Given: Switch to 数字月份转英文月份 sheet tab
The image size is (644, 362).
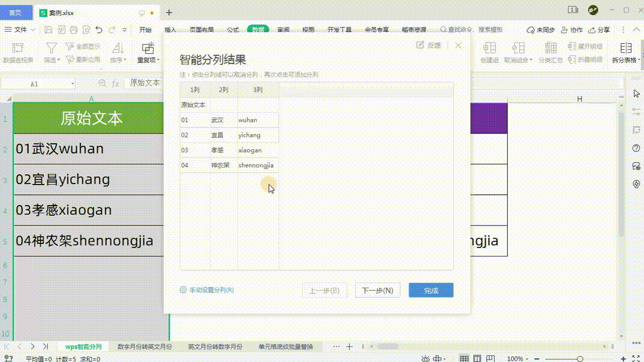Looking at the screenshot, I should pos(145,346).
